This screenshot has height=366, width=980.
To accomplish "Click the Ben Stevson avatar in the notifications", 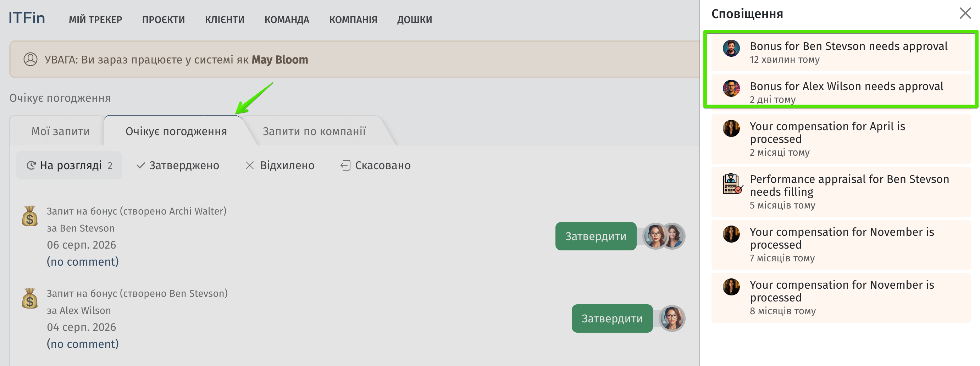I will click(731, 48).
